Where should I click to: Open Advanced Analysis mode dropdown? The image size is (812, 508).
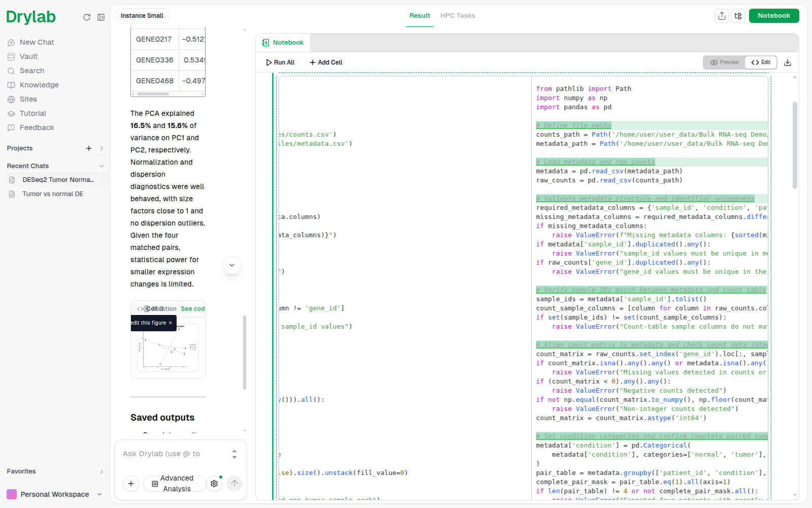pyautogui.click(x=174, y=484)
